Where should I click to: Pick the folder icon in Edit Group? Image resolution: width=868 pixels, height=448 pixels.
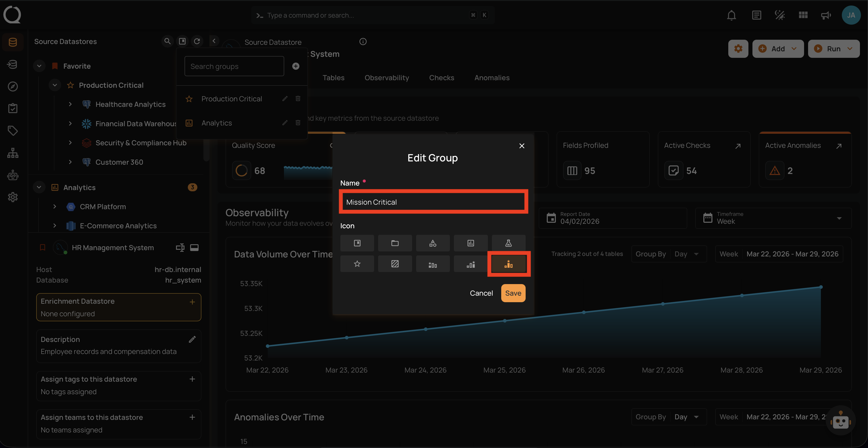394,243
